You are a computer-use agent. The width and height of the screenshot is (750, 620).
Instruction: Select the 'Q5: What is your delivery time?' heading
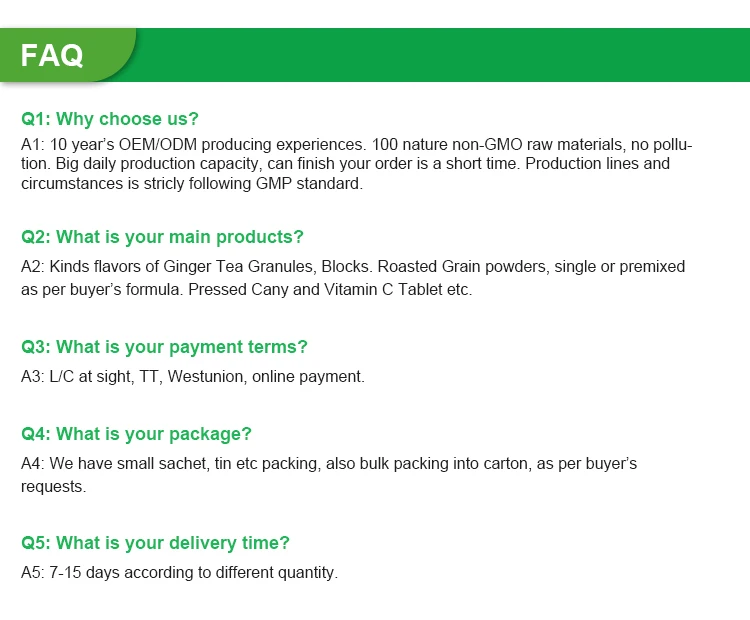click(x=155, y=543)
